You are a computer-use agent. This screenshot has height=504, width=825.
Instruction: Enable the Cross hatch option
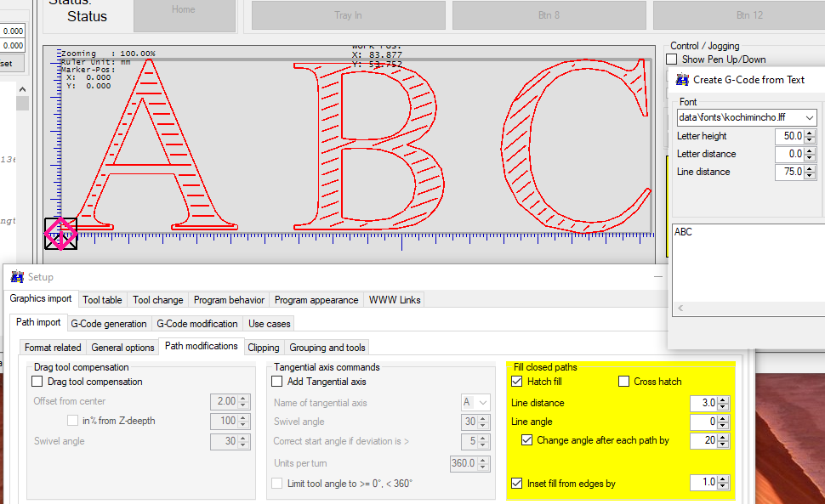click(624, 382)
